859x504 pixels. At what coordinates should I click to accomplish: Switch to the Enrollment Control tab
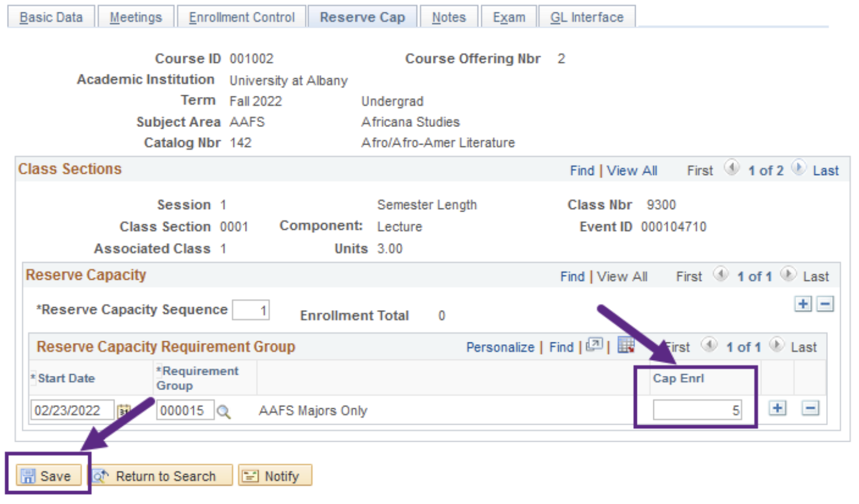pos(241,18)
